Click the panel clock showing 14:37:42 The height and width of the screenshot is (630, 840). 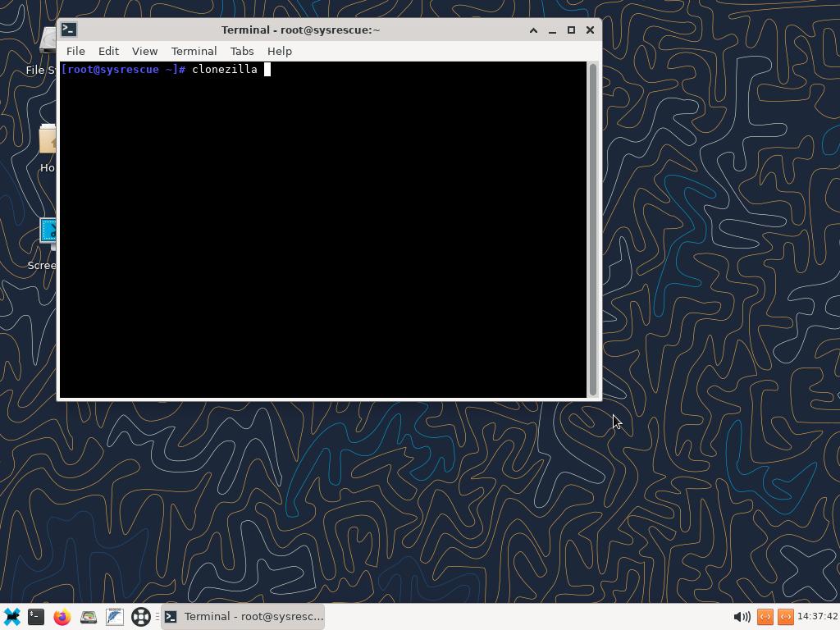[x=817, y=616]
